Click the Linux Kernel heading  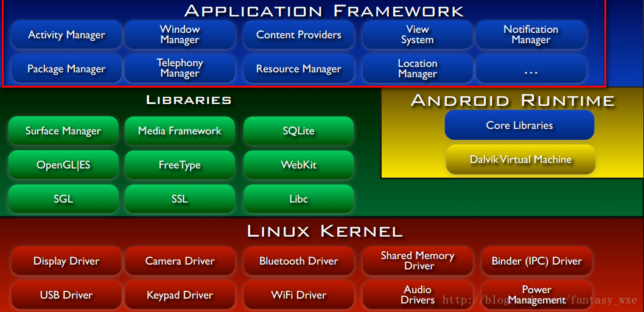click(x=324, y=231)
